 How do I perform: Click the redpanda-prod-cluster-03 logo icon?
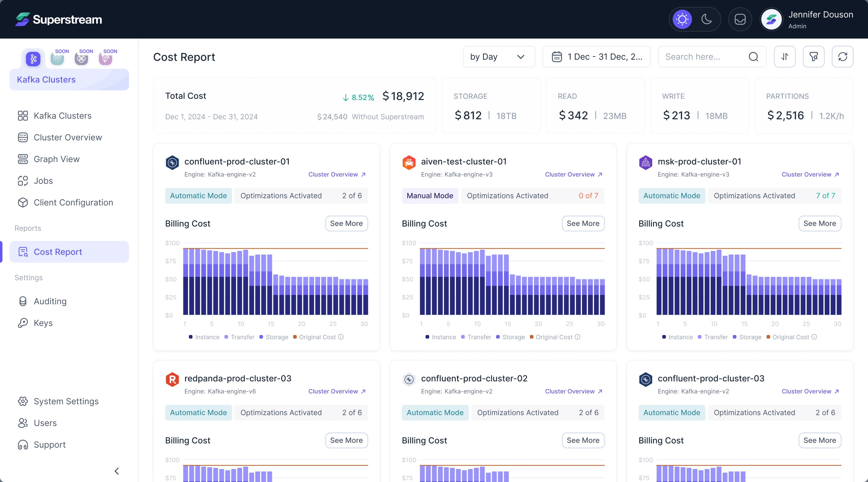coord(172,380)
